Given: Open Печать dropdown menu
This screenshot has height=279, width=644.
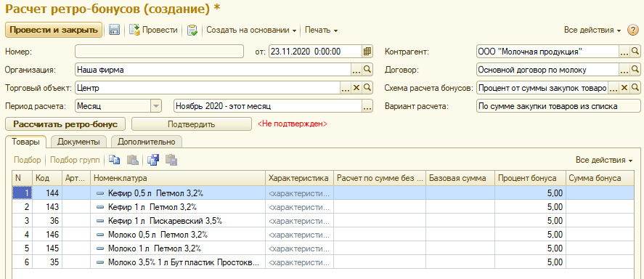Looking at the screenshot, I should click(321, 30).
